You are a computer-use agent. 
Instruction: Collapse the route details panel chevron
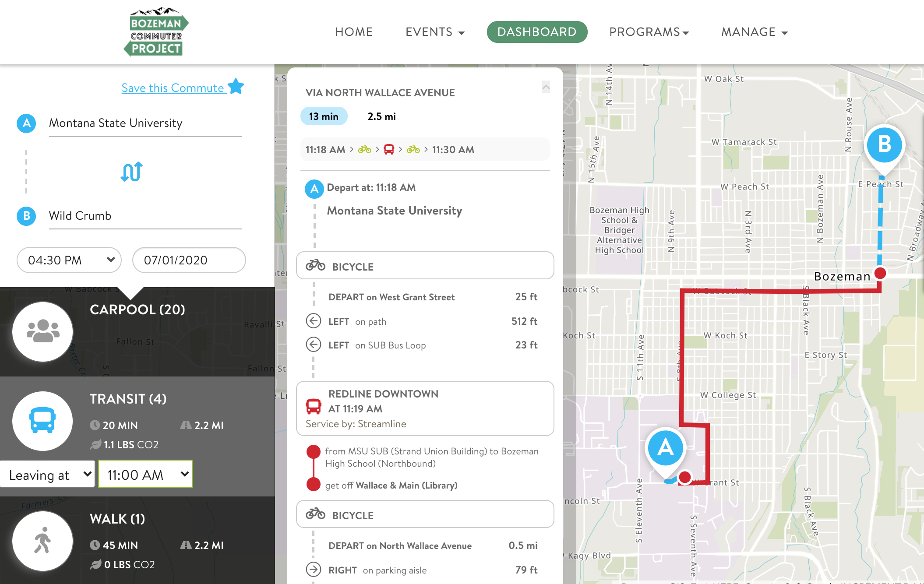546,87
